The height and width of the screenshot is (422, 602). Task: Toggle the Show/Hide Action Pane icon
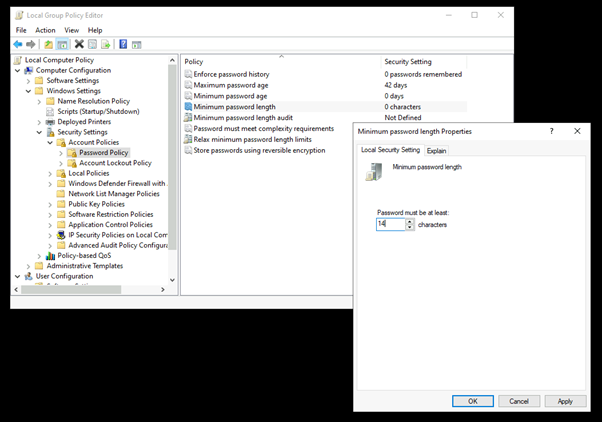pos(136,45)
